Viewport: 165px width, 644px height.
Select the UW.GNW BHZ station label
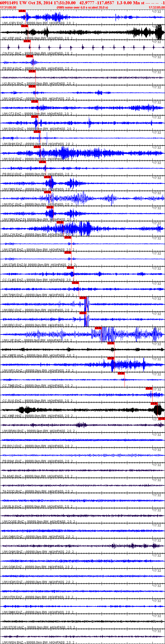click(13, 552)
